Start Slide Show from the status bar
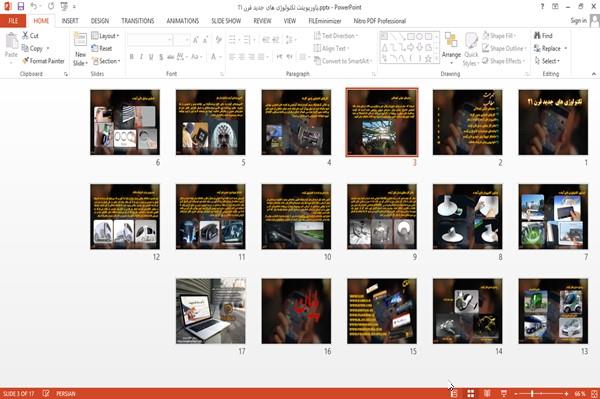Screen dimensions: 600x399 [504, 393]
